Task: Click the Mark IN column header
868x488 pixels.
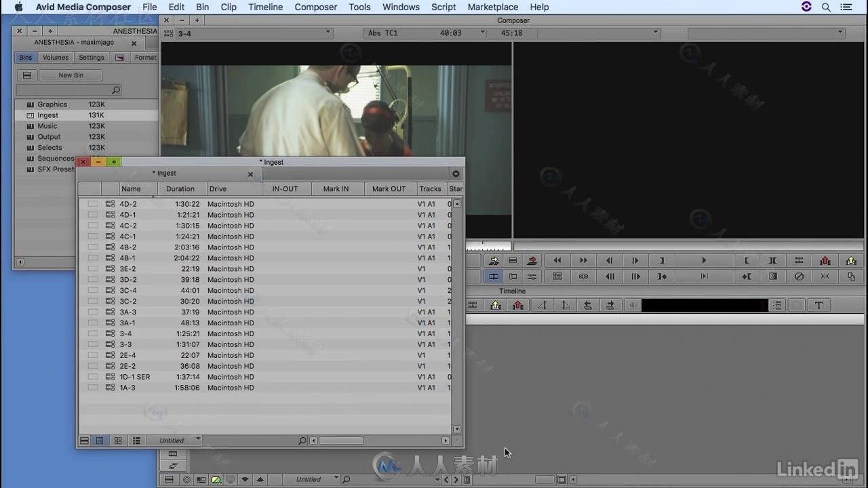Action: (x=336, y=189)
